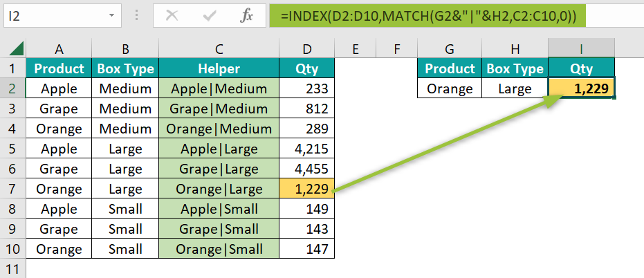Screen dimensions: 644x278
Task: Select cell A10 containing Orange
Action: coord(59,249)
